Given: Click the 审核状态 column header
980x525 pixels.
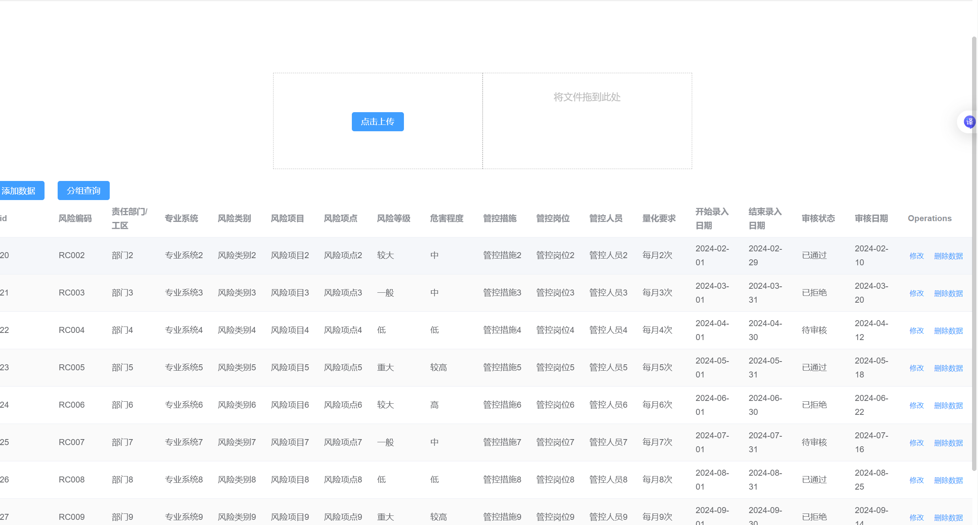Looking at the screenshot, I should 818,218.
